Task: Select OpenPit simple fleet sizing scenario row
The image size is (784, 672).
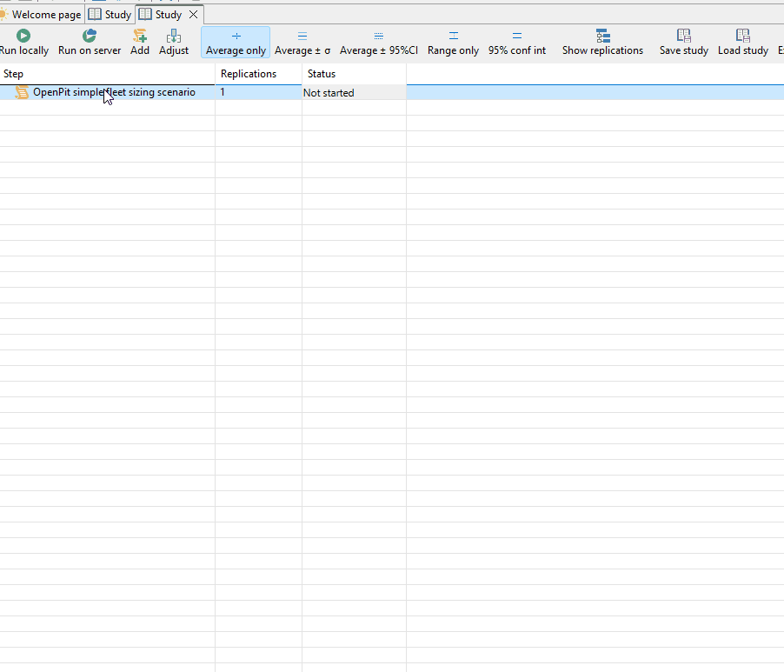Action: pyautogui.click(x=392, y=92)
